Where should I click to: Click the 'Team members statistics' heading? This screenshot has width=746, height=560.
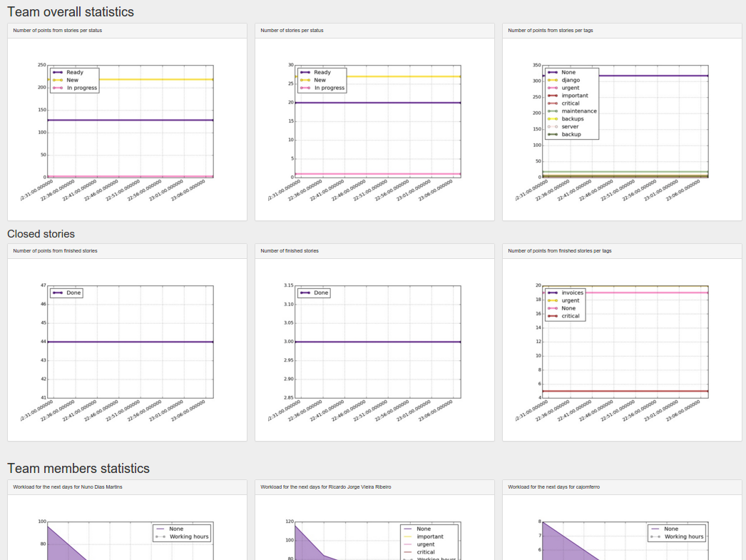[x=78, y=469]
